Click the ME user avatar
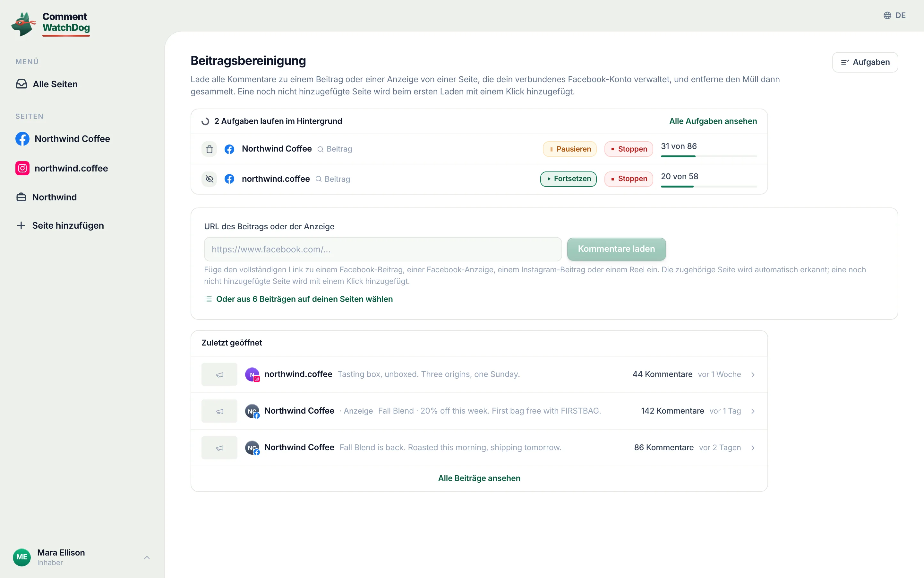This screenshot has width=924, height=578. click(22, 557)
